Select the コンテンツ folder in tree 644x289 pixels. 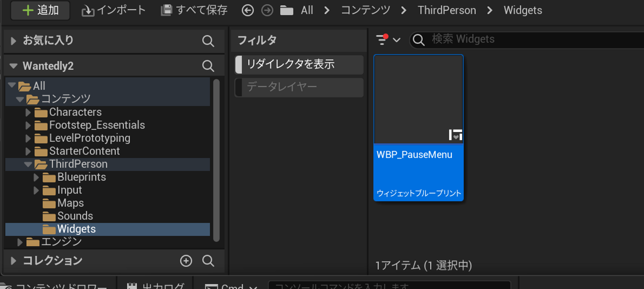tap(107, 98)
